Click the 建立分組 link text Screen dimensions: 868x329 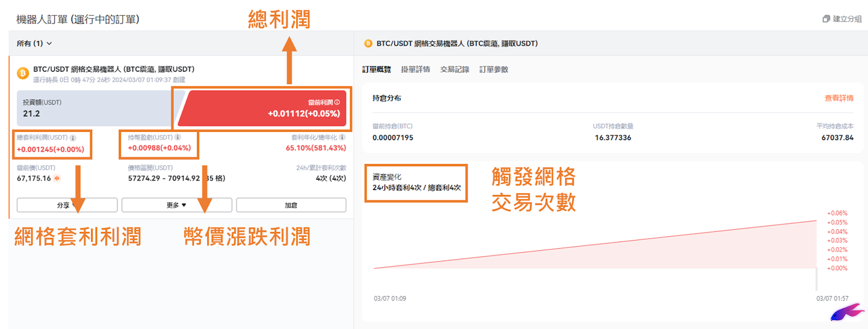(847, 19)
